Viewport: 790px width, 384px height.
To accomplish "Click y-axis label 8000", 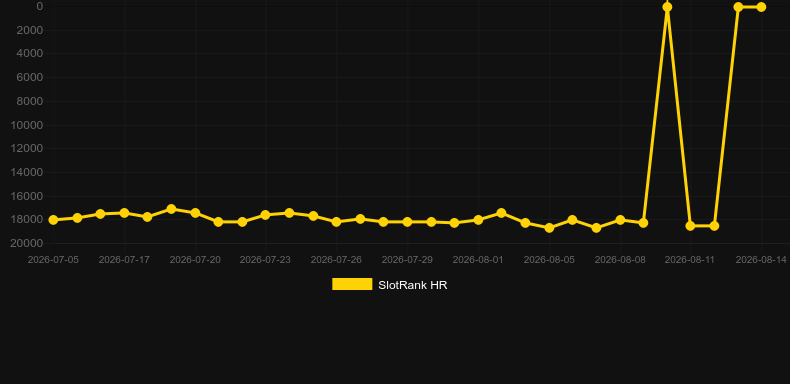I will (x=29, y=101).
